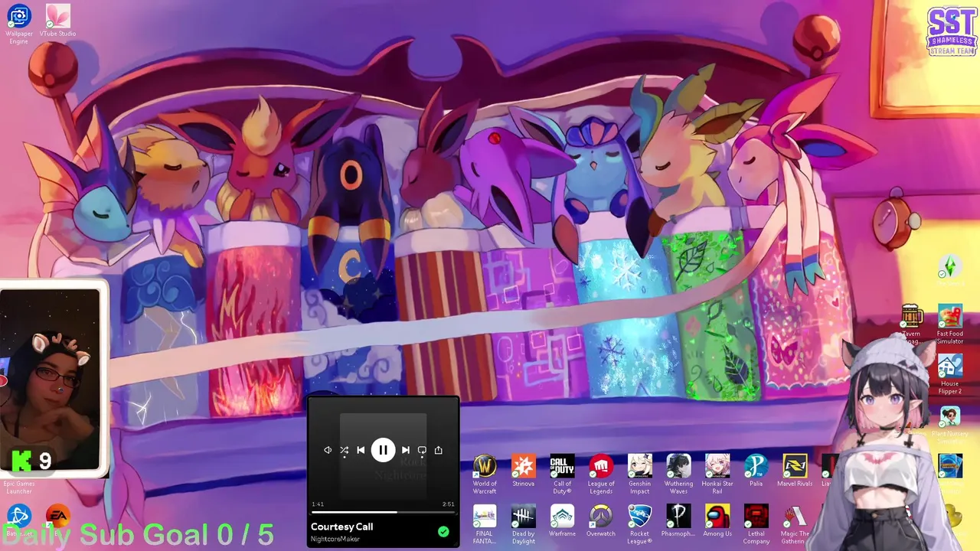Launch the Phasmophobia shortcut
The width and height of the screenshot is (980, 551).
678,522
